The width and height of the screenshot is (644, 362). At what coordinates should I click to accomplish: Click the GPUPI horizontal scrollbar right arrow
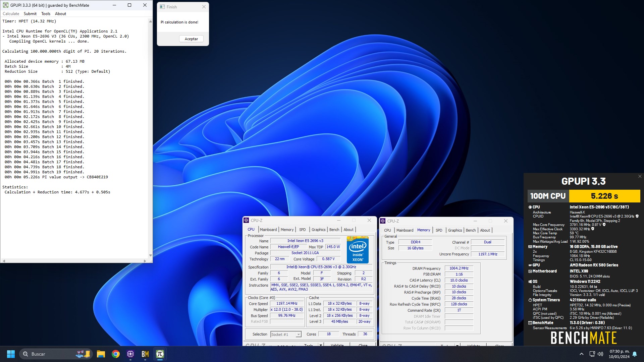[x=145, y=261]
